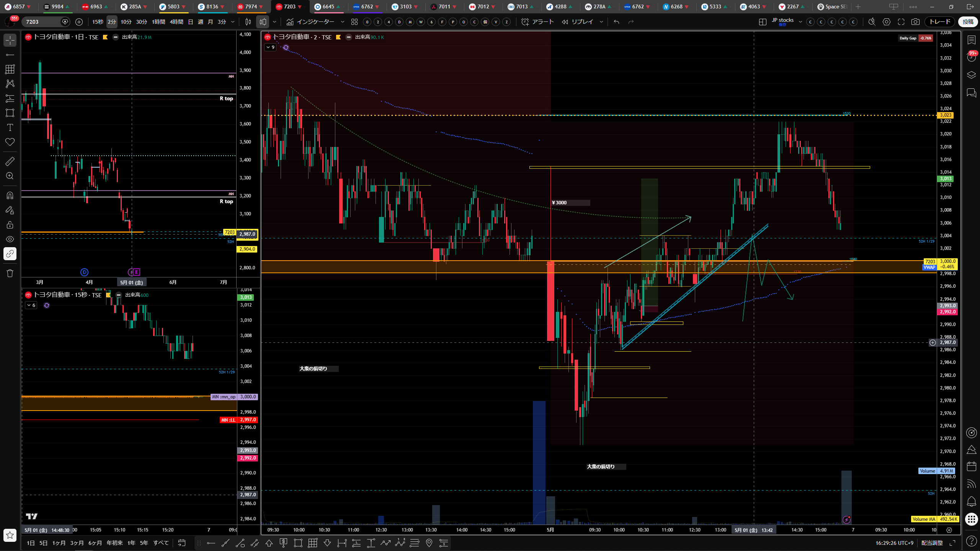Open the layout selector square icon
980x551 pixels.
(x=763, y=22)
